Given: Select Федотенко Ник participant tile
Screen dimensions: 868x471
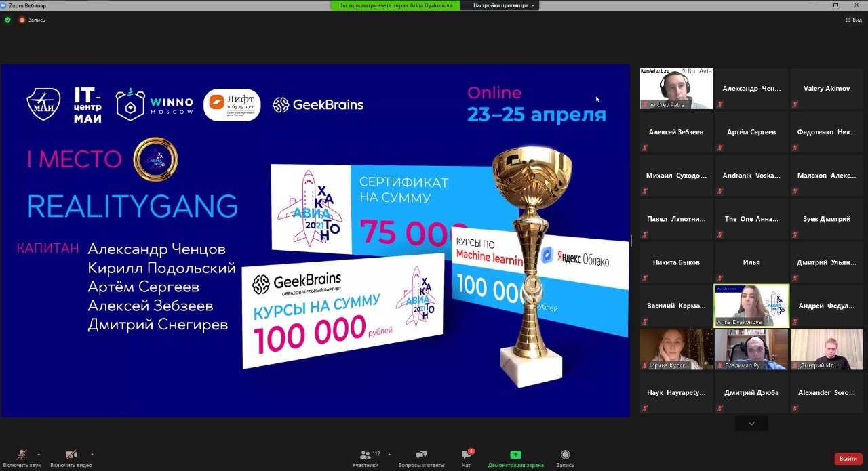Looking at the screenshot, I should (827, 132).
